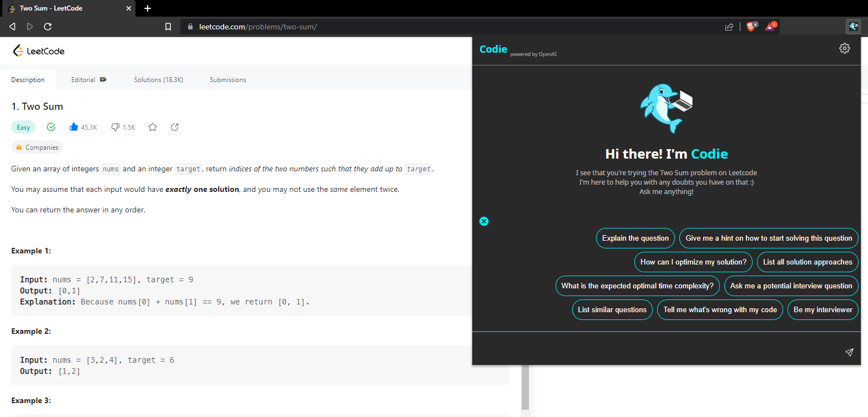Click the thumbs up like icon
This screenshot has height=417, width=868.
tap(74, 127)
